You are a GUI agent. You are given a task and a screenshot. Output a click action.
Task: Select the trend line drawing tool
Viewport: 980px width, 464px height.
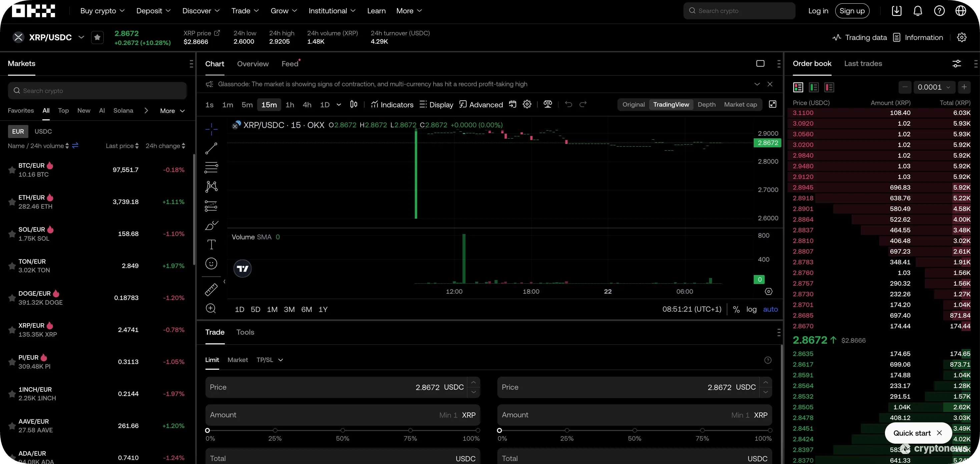[211, 148]
